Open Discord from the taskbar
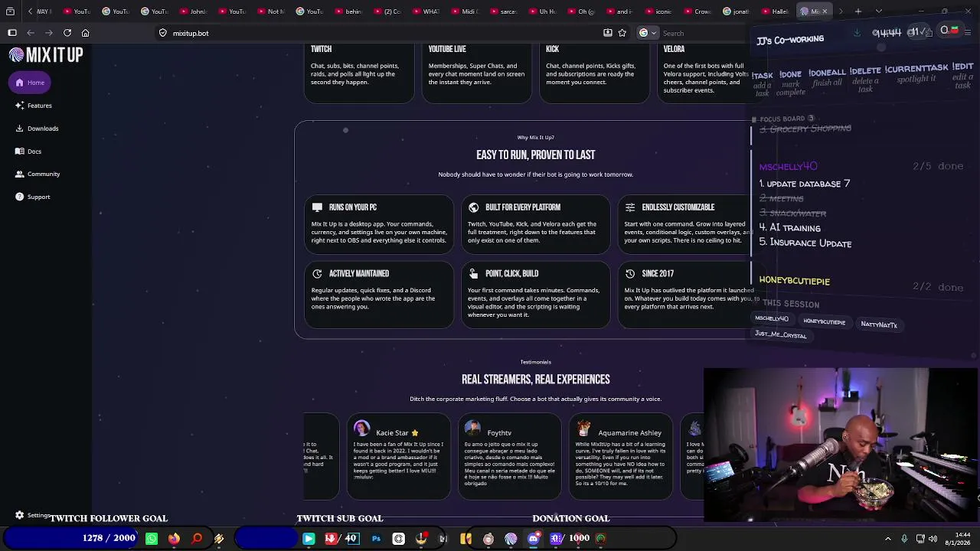Image resolution: width=980 pixels, height=551 pixels. coord(534,539)
